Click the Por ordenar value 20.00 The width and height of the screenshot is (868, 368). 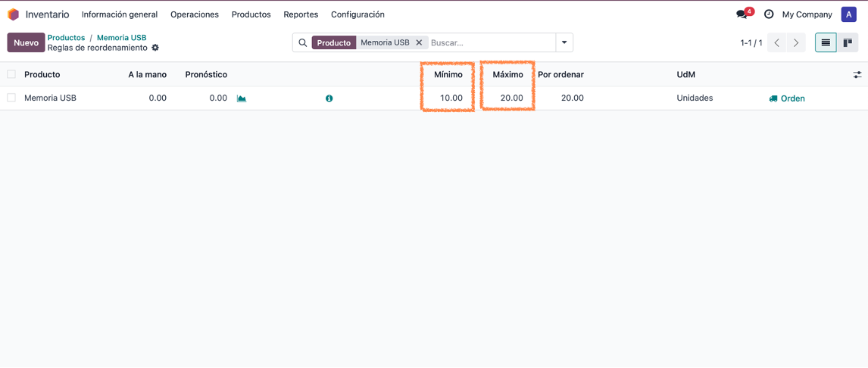[572, 98]
